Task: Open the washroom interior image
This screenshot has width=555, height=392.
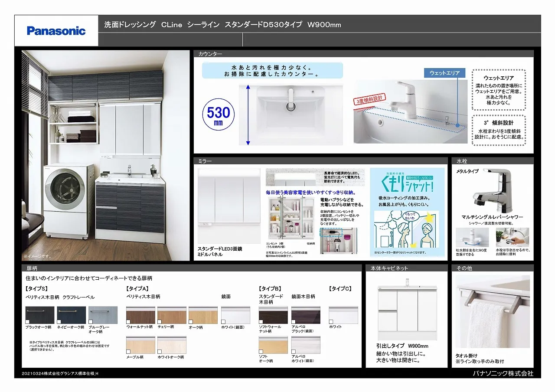Action: pyautogui.click(x=106, y=155)
